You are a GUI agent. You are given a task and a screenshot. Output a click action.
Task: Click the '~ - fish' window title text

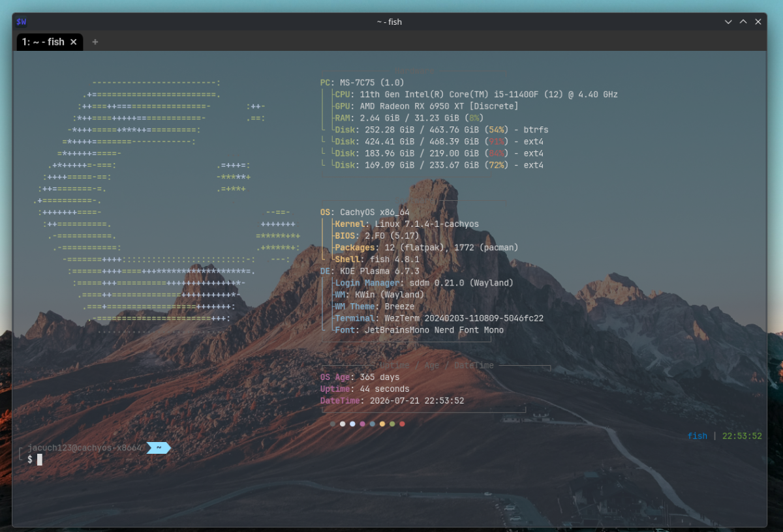pyautogui.click(x=390, y=22)
